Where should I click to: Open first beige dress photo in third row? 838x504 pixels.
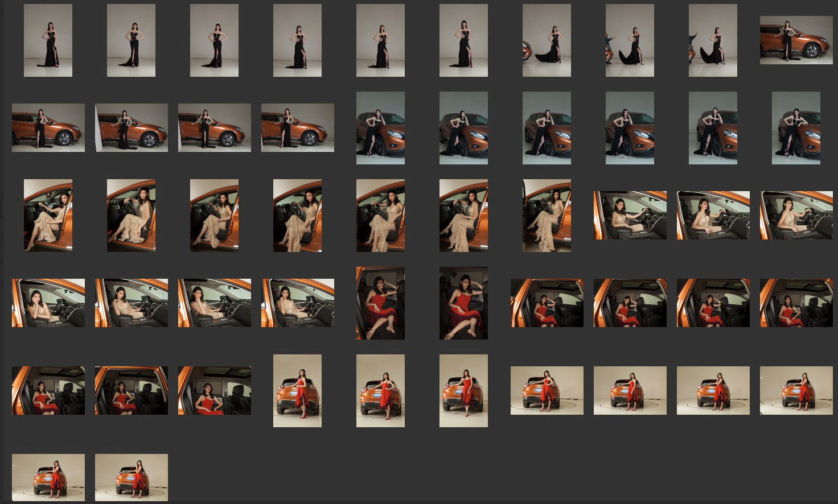coord(48,216)
